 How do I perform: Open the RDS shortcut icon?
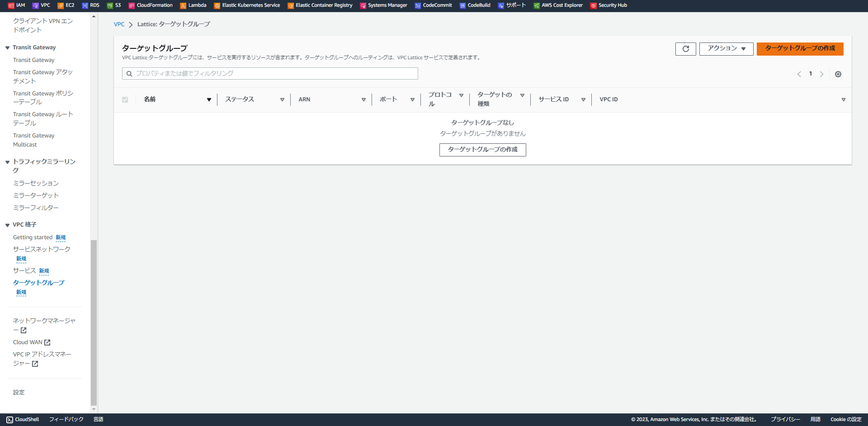coord(85,5)
